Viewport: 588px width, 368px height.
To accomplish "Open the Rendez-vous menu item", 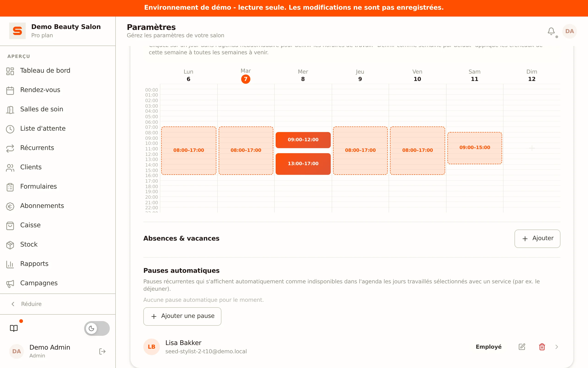I will (40, 90).
